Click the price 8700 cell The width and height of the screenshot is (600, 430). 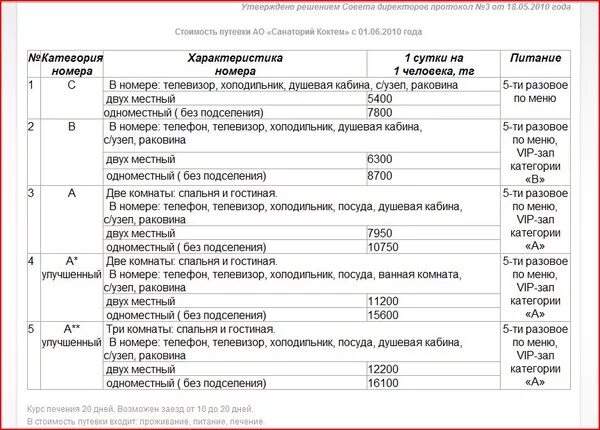433,176
